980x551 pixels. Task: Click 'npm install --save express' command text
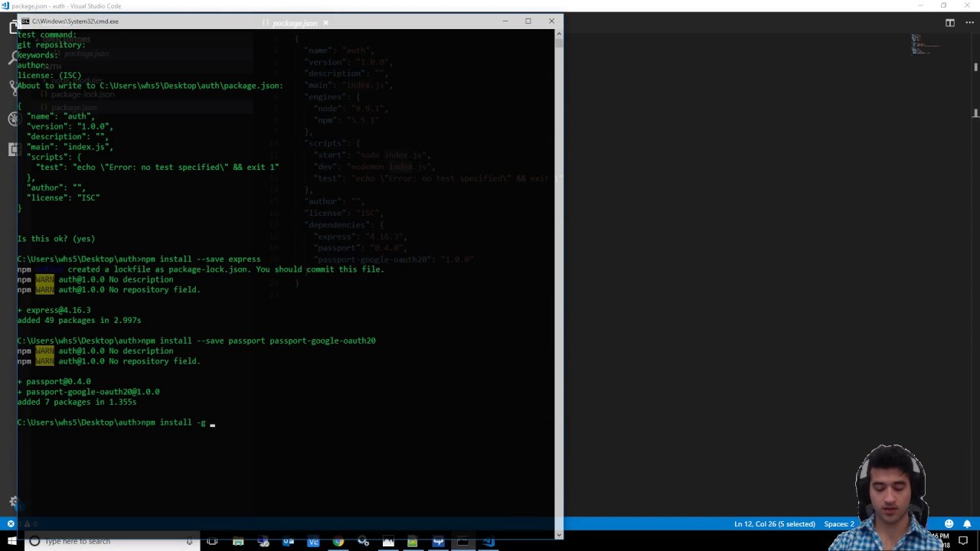coord(201,259)
